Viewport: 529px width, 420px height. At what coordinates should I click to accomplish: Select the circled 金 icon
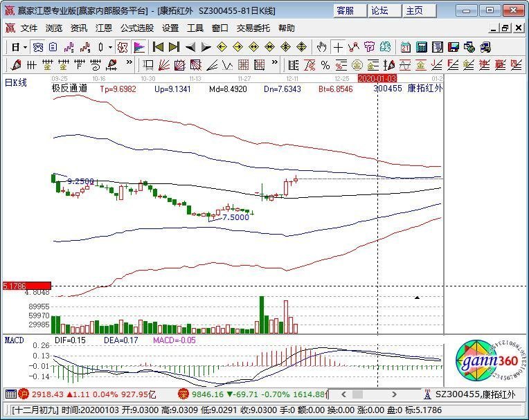(357, 65)
